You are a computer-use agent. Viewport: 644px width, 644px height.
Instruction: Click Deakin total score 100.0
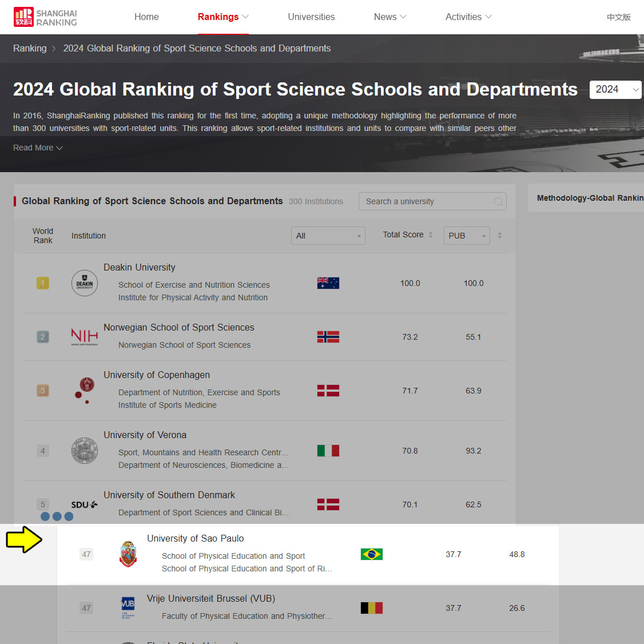(410, 283)
